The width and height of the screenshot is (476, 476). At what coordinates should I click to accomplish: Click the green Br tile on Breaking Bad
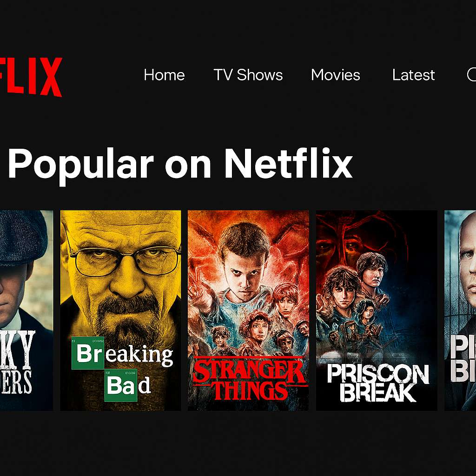pos(88,353)
